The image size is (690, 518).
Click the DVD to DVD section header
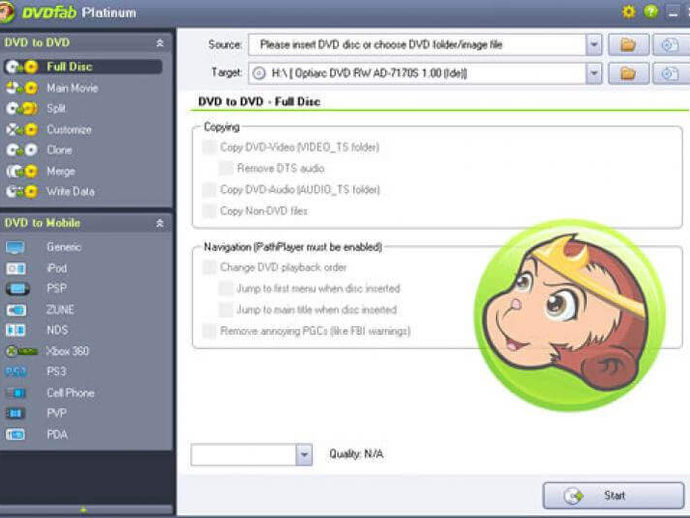click(x=86, y=43)
